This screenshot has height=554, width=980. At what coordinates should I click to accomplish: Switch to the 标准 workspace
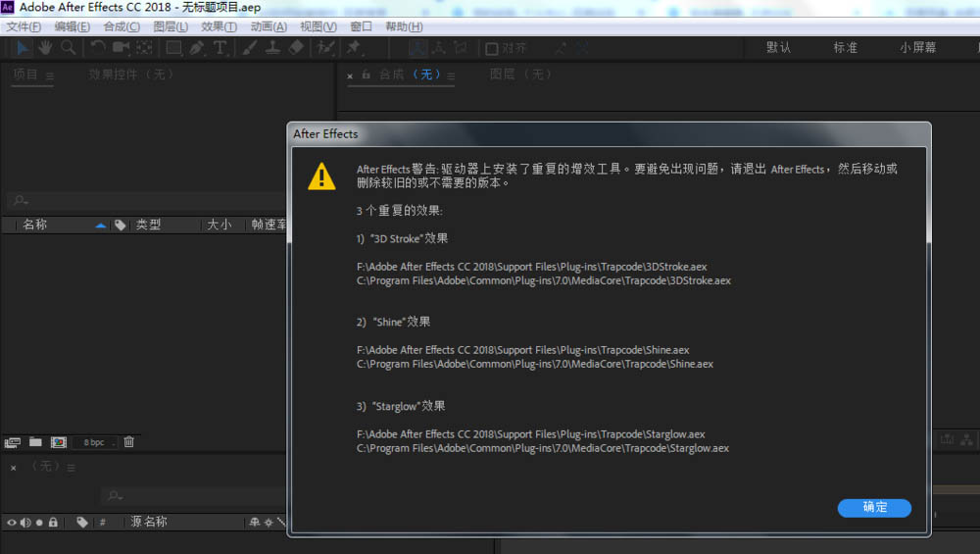tap(846, 47)
